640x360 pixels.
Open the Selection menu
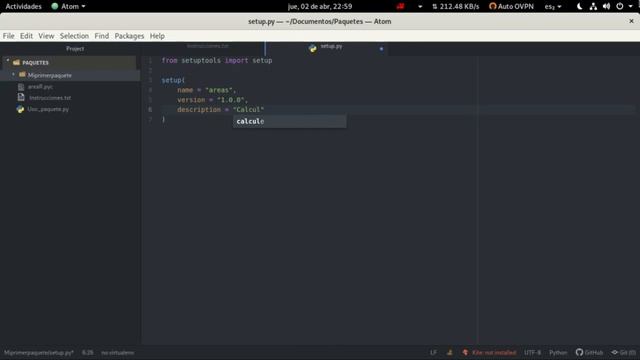point(74,36)
